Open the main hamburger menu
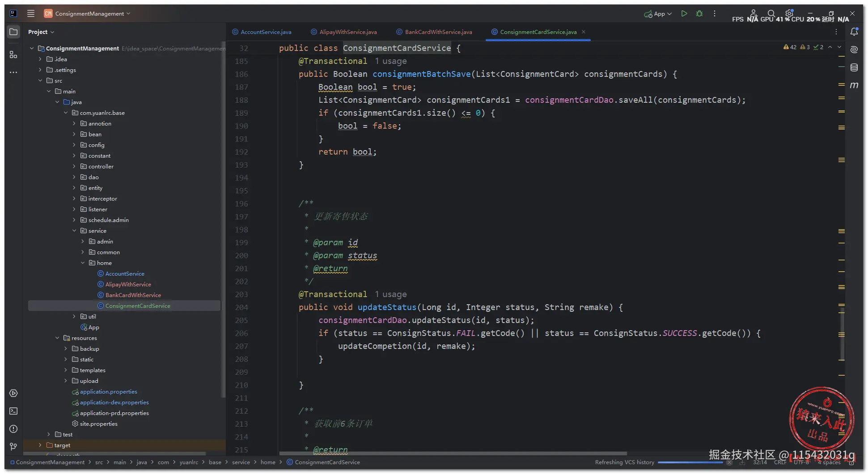Screen dimensions: 868x474 (x=30, y=13)
